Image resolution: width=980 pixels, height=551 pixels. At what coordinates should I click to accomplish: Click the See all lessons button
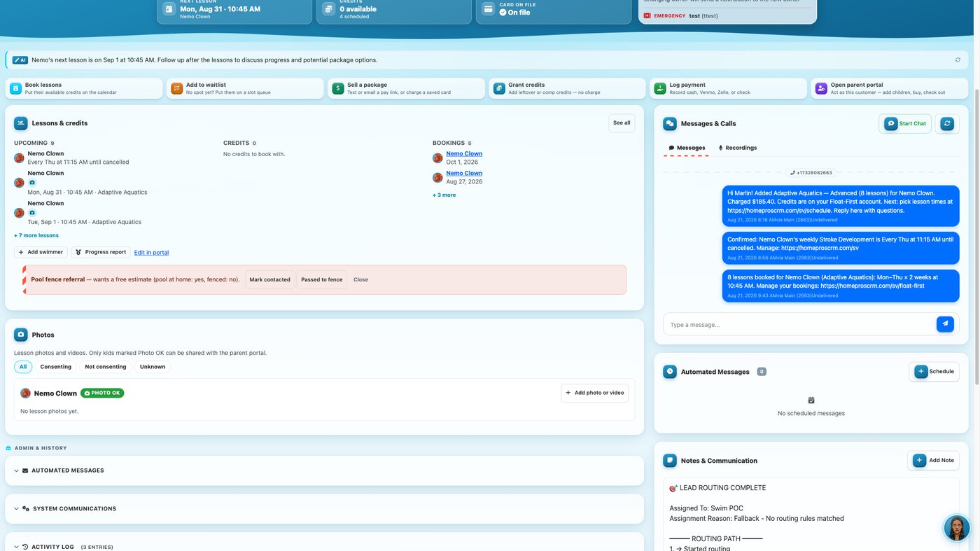622,123
